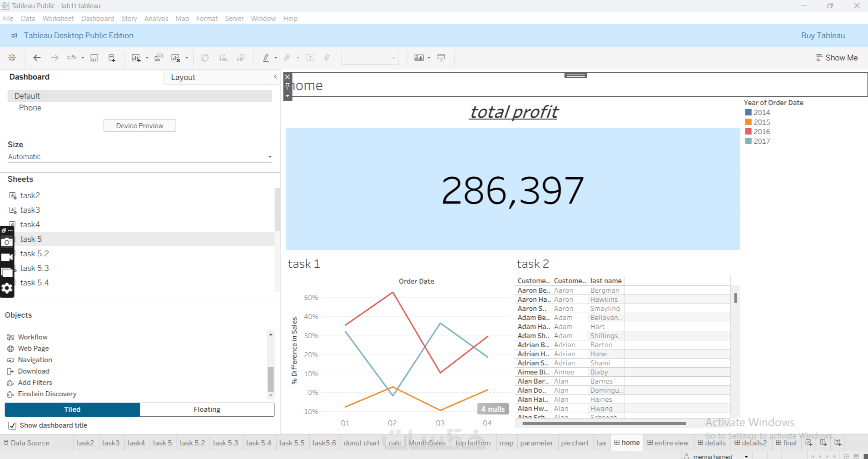This screenshot has height=459, width=868.
Task: Click the New Data Source cylinder icon
Action: click(112, 58)
